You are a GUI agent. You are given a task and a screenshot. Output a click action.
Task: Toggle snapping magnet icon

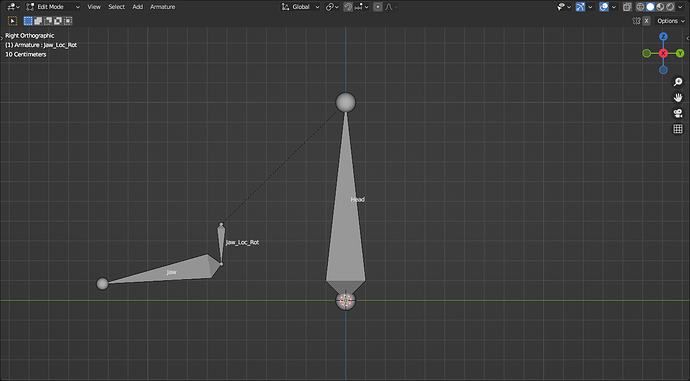(x=348, y=7)
